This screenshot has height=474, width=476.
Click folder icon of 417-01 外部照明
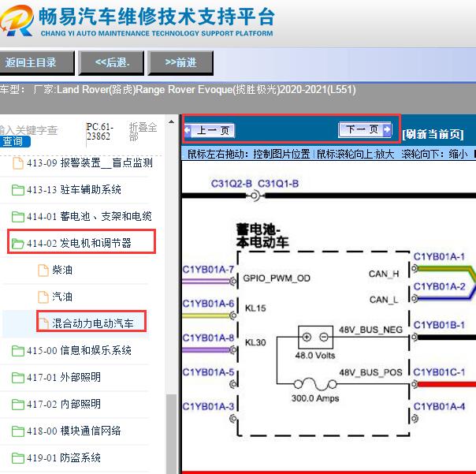(18, 378)
